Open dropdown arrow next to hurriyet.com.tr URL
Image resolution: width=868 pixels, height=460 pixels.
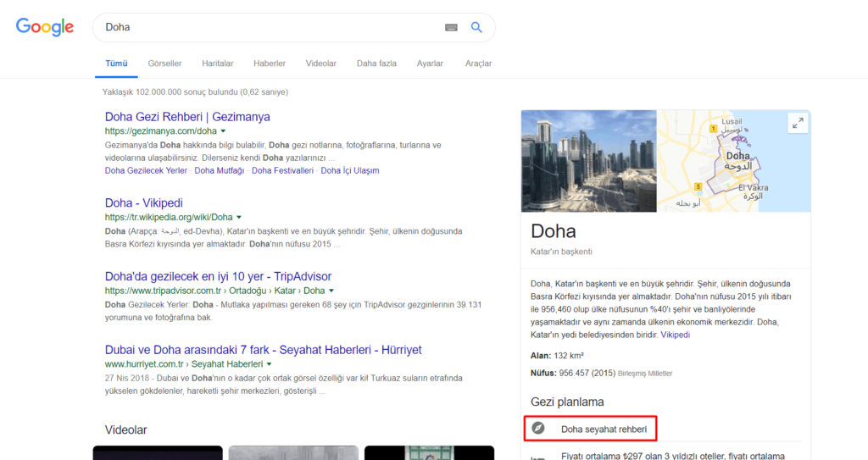pos(269,364)
